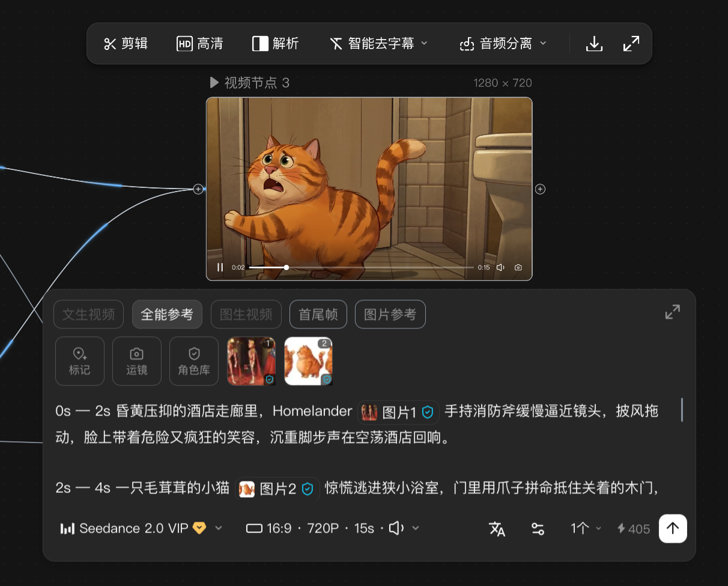The image size is (728, 586).
Task: Select reference image thumbnail 2 of the cat
Action: tap(308, 361)
